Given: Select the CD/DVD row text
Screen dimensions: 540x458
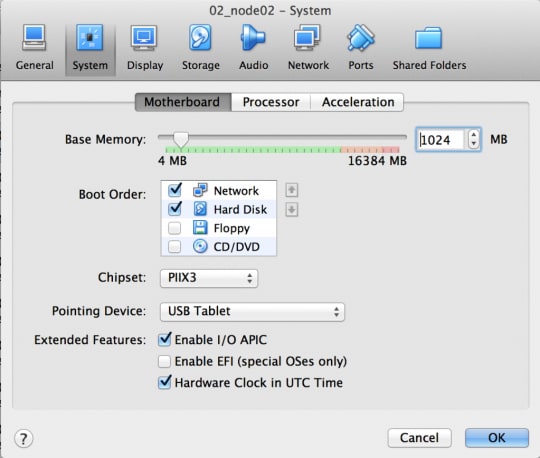Looking at the screenshot, I should point(237,247).
